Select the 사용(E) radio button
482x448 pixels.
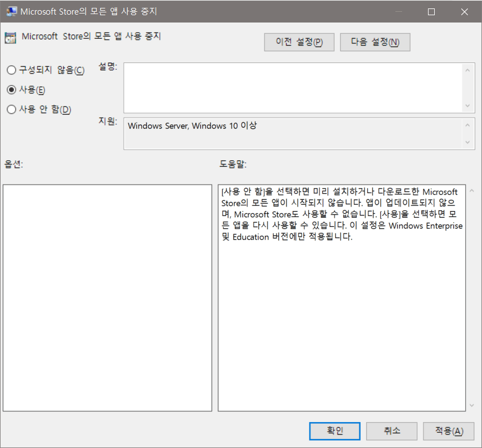(x=10, y=90)
